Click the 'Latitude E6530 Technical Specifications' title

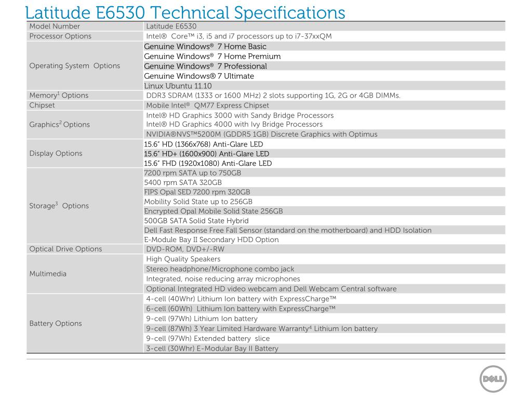click(185, 12)
